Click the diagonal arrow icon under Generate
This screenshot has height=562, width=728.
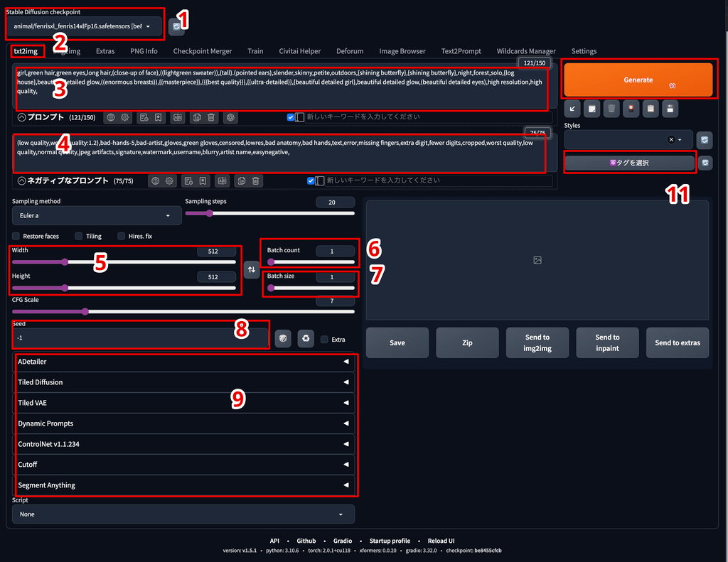pyautogui.click(x=572, y=109)
